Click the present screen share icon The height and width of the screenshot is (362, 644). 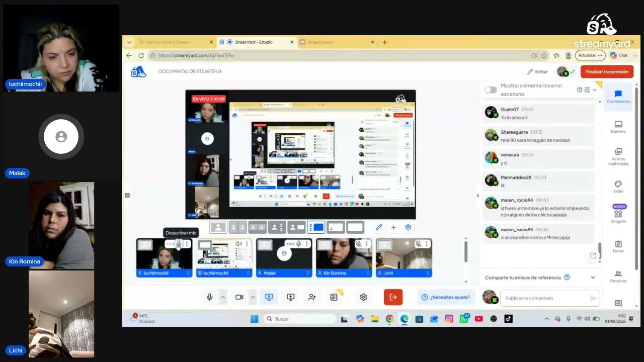(x=290, y=297)
